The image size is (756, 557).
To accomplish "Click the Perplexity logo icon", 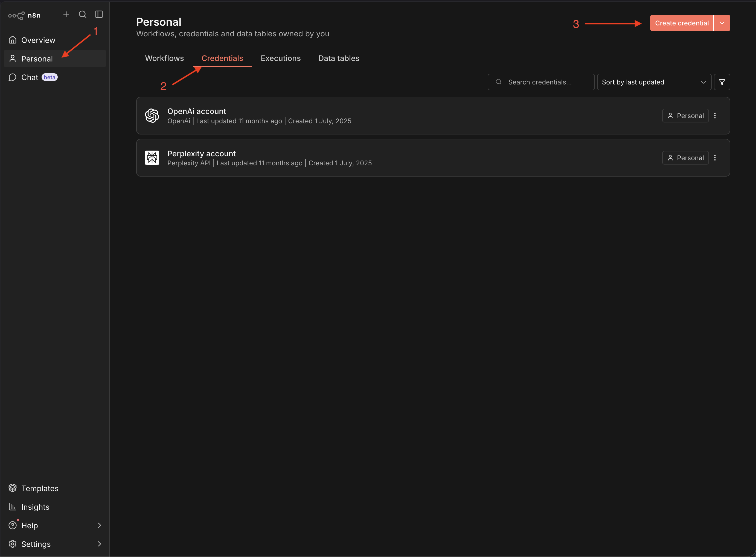I will point(152,157).
